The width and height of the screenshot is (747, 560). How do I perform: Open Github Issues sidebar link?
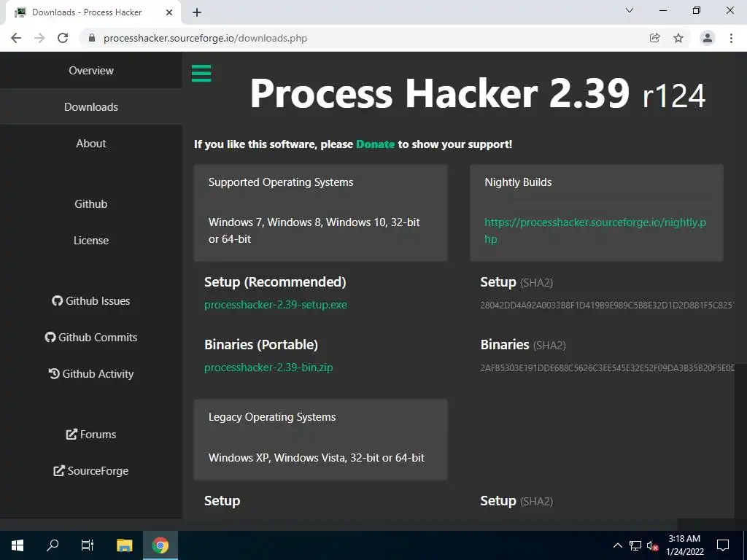(91, 301)
